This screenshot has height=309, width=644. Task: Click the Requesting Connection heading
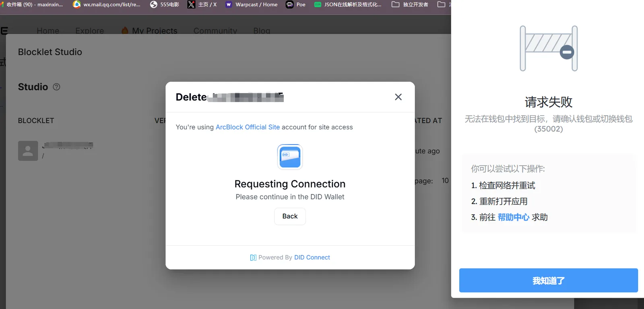290,184
